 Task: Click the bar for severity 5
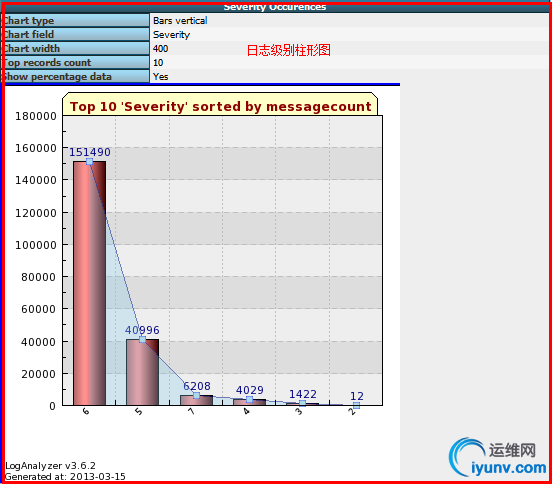coord(143,372)
